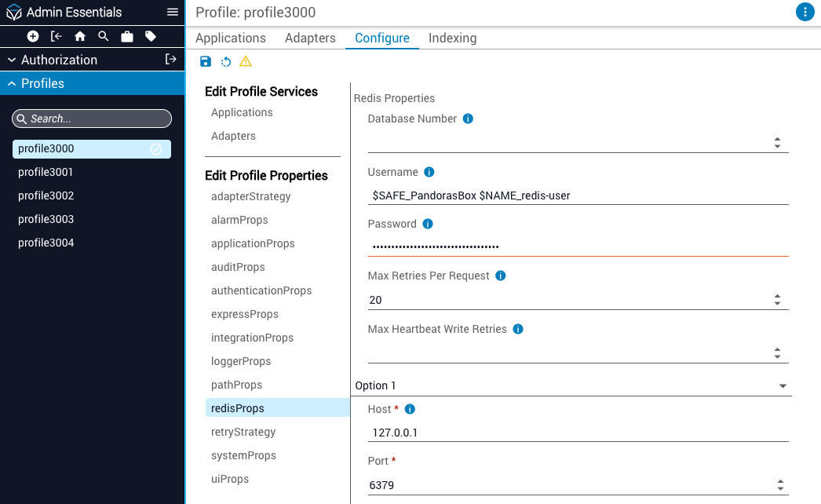
Task: Collapse the Authorization section
Action: [x=11, y=59]
